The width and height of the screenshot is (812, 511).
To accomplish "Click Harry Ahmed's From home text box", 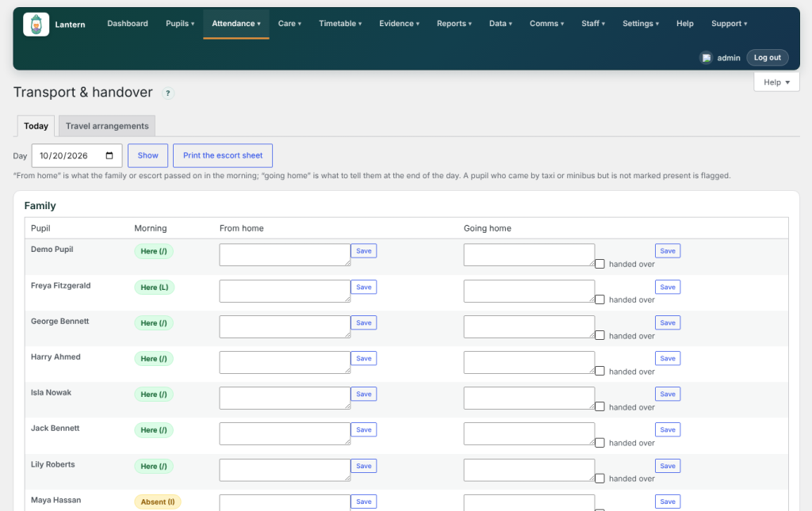I will click(x=285, y=363).
